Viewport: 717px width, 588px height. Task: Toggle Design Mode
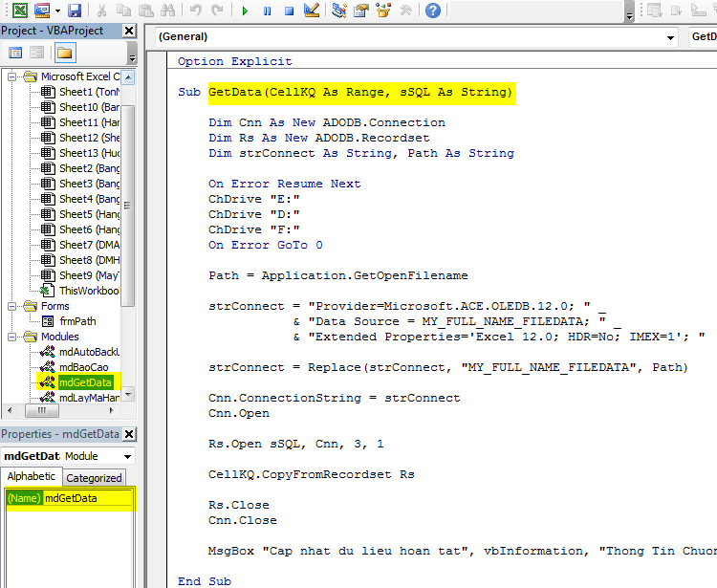pyautogui.click(x=311, y=11)
